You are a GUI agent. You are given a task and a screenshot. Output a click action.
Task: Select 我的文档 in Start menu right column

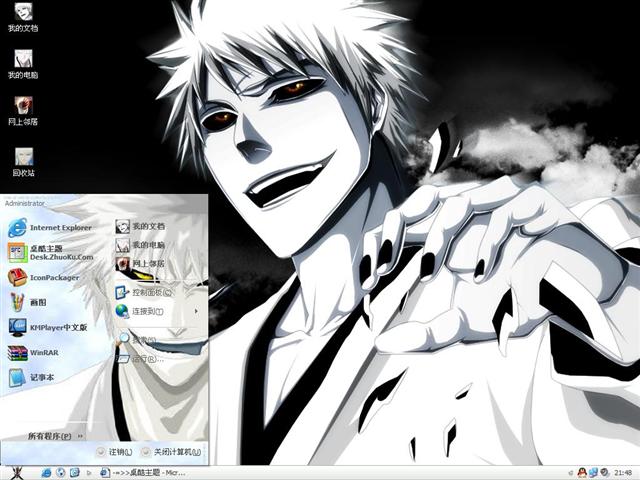click(x=140, y=226)
